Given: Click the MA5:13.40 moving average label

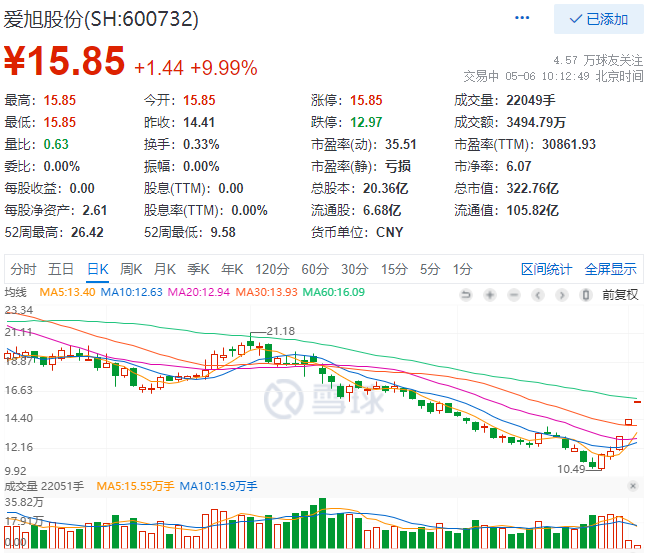Looking at the screenshot, I should [x=68, y=292].
